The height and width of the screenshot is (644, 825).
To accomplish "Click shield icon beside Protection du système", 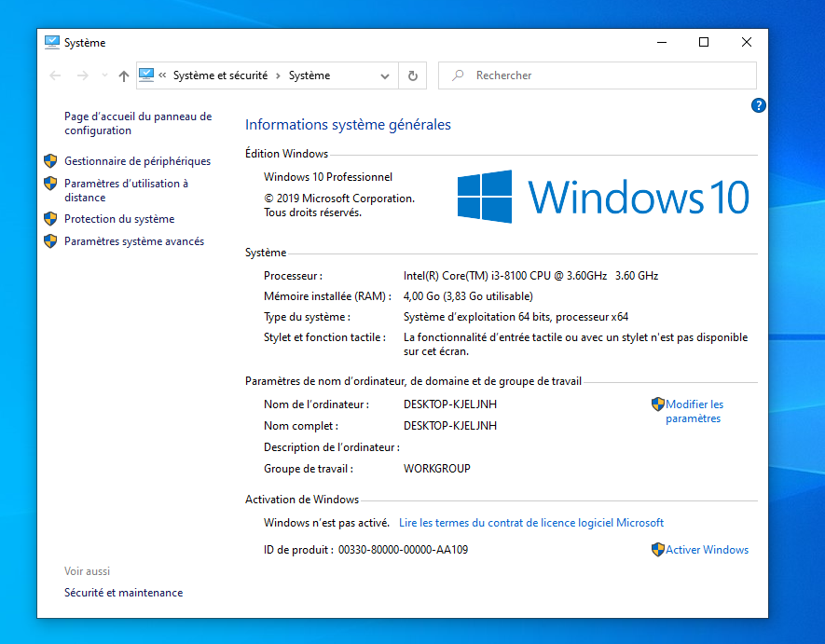I will point(50,218).
